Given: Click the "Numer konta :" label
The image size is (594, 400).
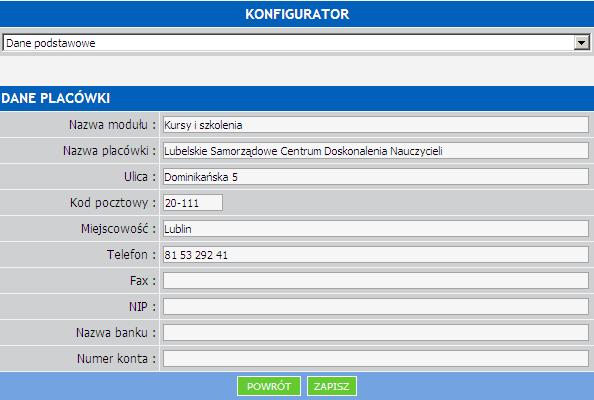Looking at the screenshot, I should 116,359.
